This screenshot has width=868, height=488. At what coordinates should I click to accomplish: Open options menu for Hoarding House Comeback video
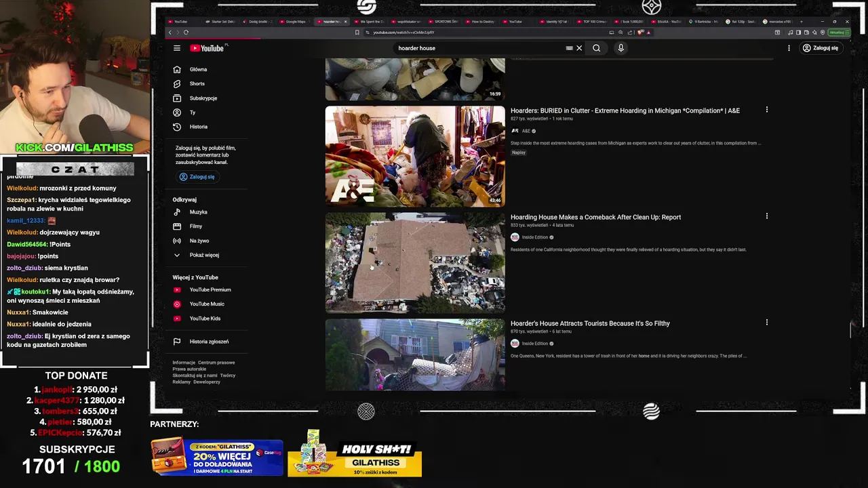point(767,216)
